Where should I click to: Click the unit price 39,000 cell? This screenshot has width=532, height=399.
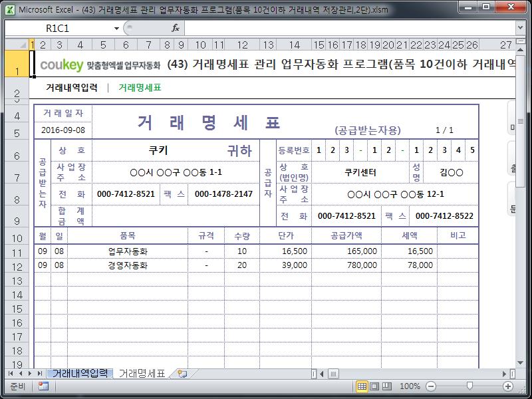(285, 265)
